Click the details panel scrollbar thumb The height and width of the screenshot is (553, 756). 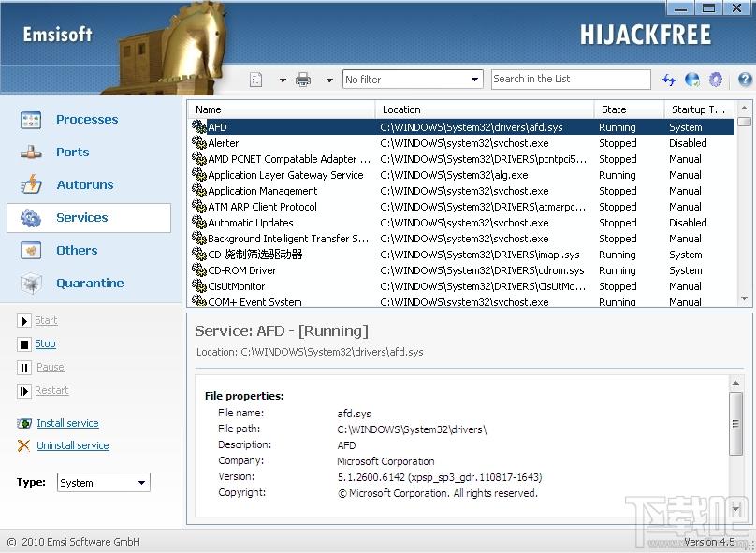(x=735, y=424)
